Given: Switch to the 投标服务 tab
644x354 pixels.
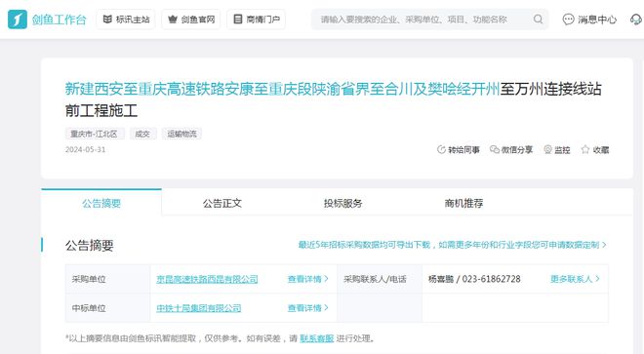Looking at the screenshot, I should [342, 203].
